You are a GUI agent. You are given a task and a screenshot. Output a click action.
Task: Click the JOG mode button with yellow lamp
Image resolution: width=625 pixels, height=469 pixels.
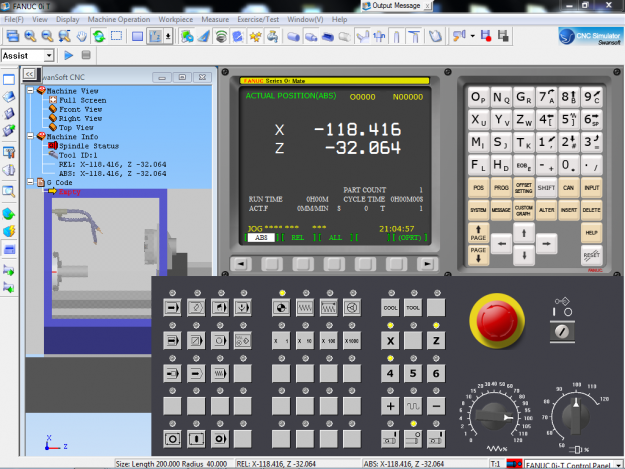[281, 308]
